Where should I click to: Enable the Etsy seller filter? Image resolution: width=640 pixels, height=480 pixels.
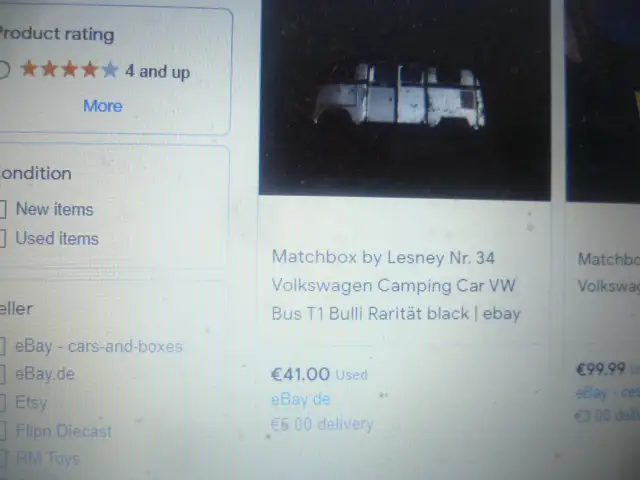point(2,403)
